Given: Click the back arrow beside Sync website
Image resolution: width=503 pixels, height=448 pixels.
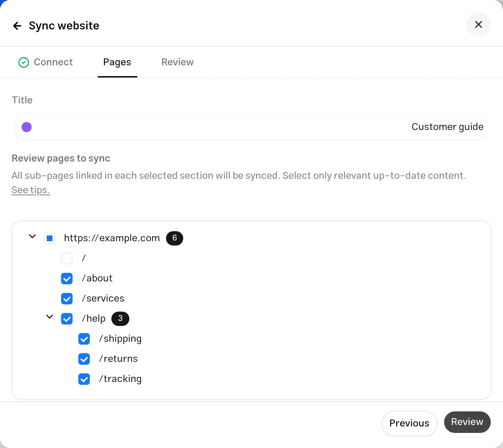Looking at the screenshot, I should pyautogui.click(x=17, y=26).
